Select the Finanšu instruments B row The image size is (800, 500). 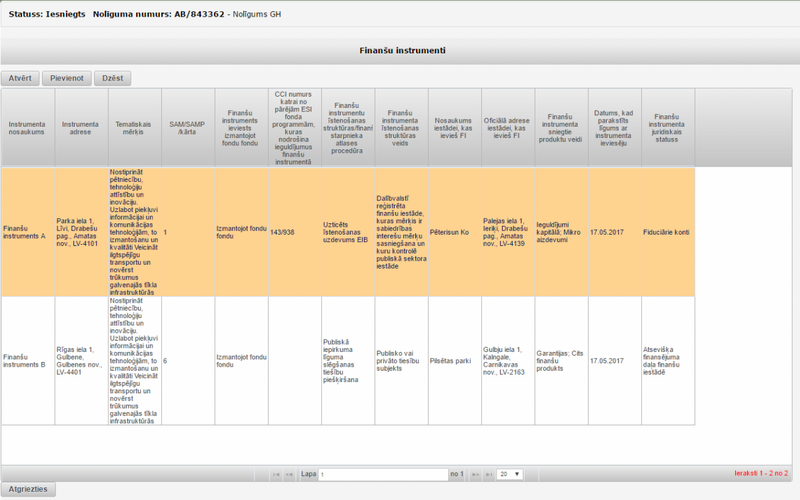[25, 360]
